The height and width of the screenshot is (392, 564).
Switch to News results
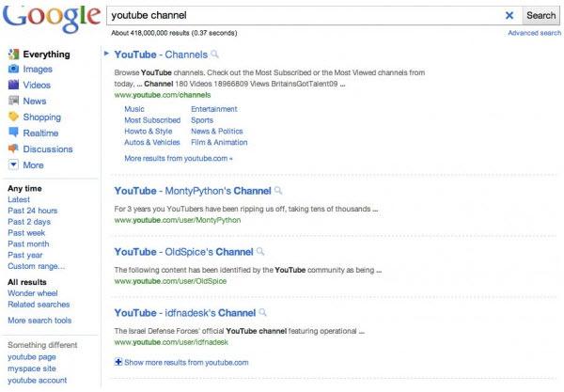35,102
